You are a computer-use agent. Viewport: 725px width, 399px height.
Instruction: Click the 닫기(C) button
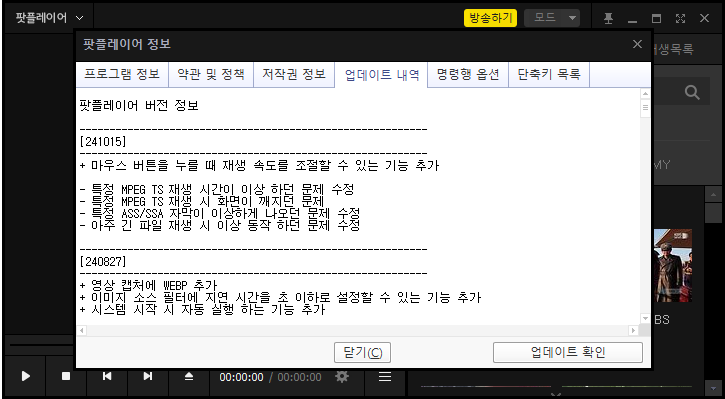[362, 352]
